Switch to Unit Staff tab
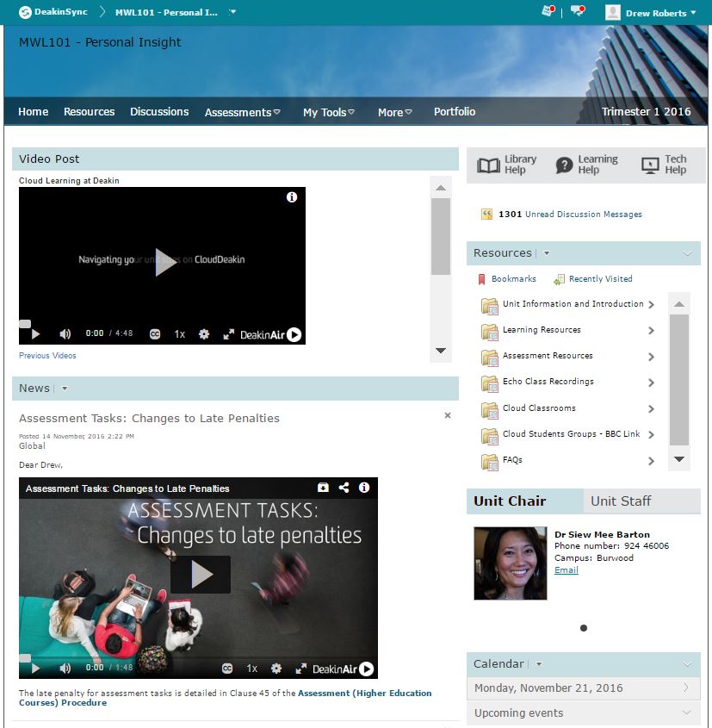712x728 pixels. [641, 501]
